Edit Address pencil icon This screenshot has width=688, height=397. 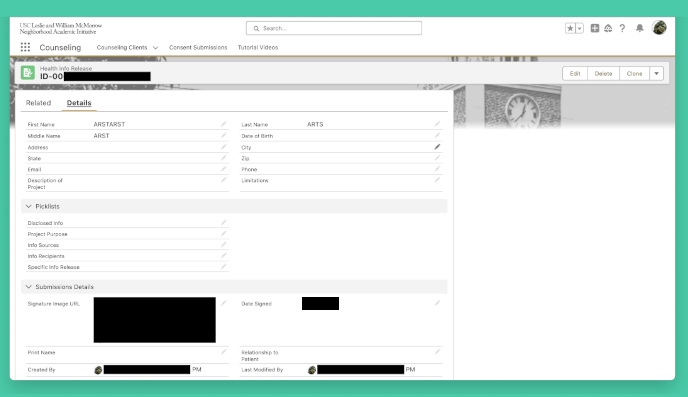[x=224, y=147]
